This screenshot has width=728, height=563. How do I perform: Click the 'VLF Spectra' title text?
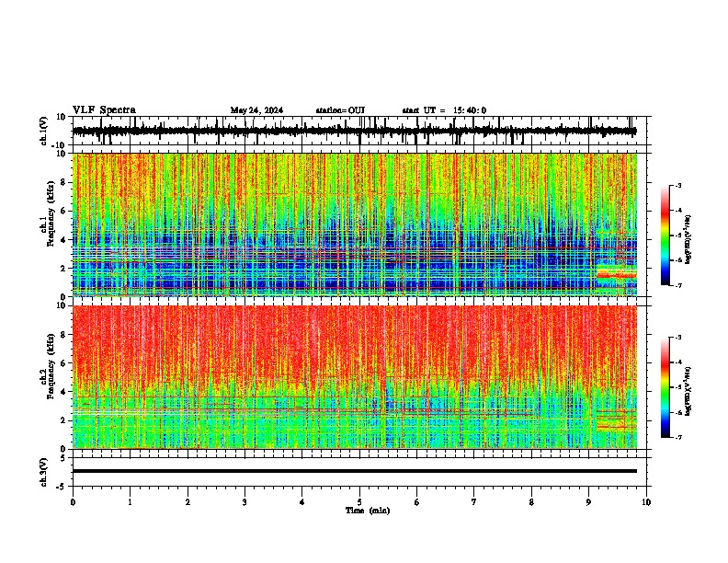pyautogui.click(x=104, y=110)
